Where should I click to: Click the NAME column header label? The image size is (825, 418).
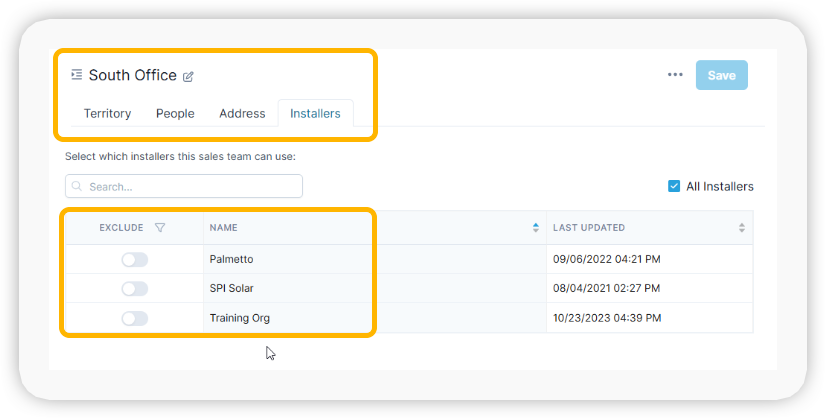point(224,227)
